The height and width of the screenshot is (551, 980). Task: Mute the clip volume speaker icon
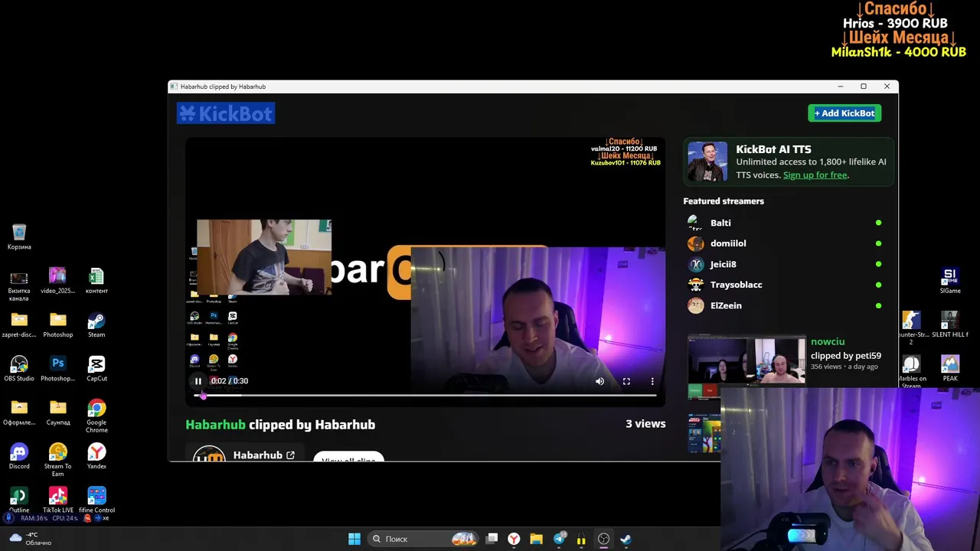coord(599,381)
